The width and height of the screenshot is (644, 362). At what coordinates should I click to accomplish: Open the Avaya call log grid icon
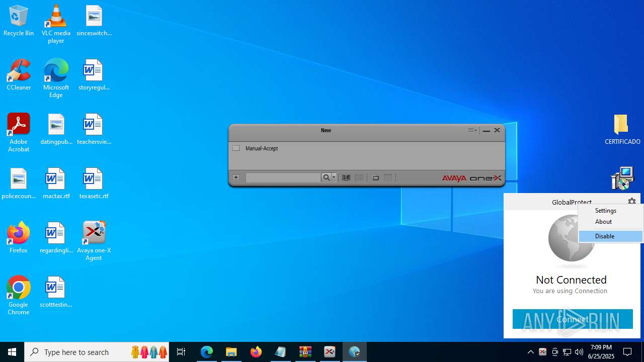point(359,177)
